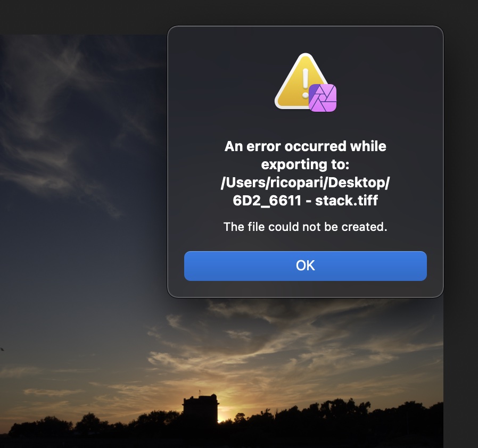Select the 'An error occurred while' heading
This screenshot has height=448, width=478.
(x=305, y=146)
